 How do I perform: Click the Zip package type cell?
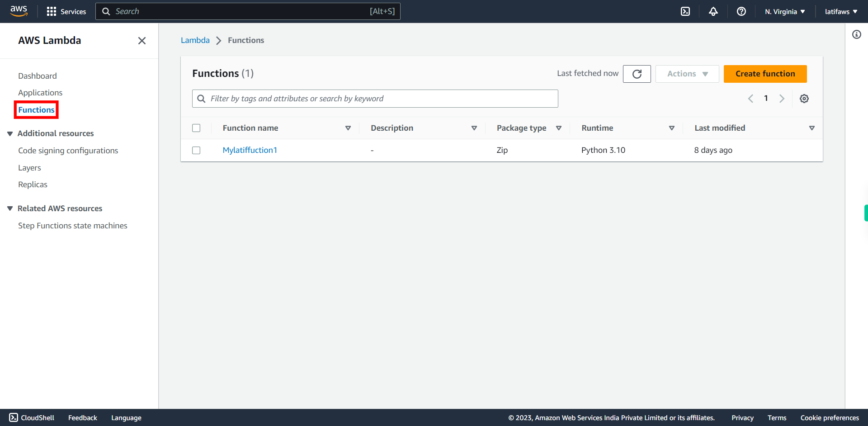[502, 150]
